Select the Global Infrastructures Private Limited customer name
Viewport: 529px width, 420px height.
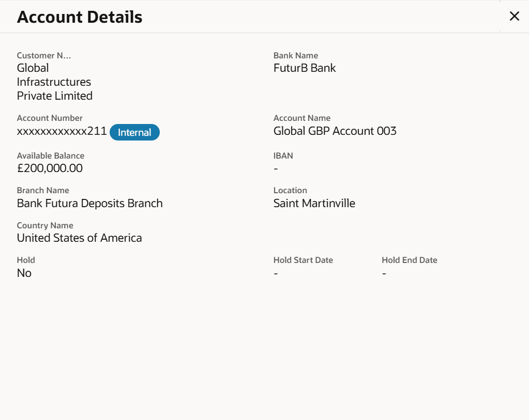click(x=54, y=82)
